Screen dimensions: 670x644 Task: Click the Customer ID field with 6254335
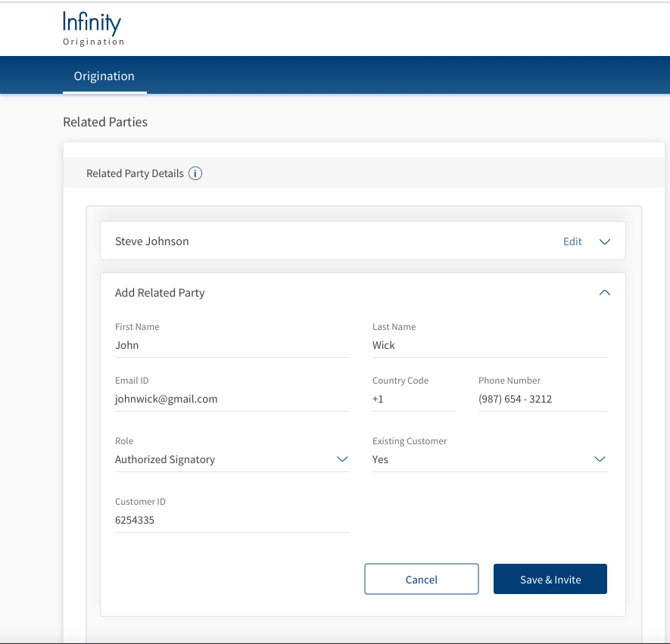click(232, 520)
